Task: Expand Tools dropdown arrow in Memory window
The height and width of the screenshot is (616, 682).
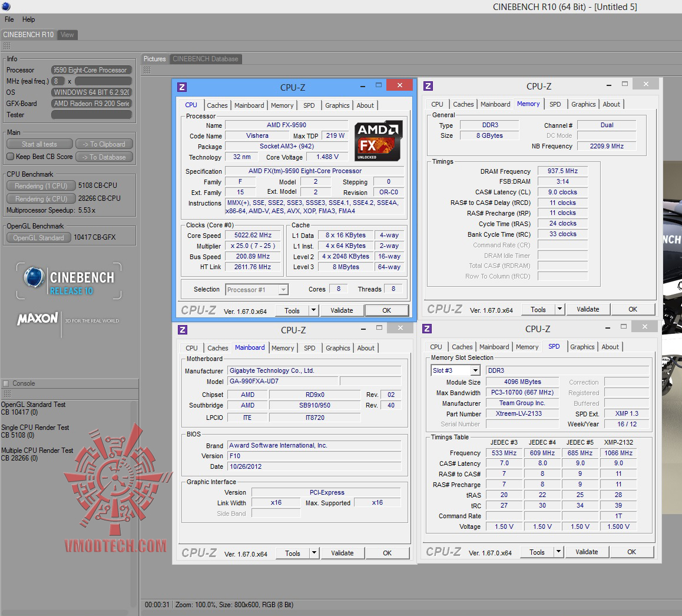Action: (x=559, y=309)
